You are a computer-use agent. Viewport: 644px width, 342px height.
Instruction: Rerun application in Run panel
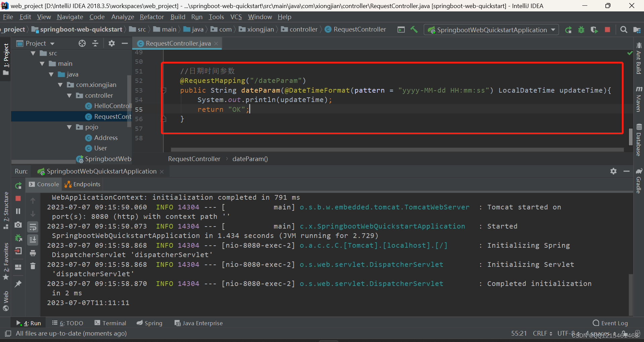tap(18, 185)
